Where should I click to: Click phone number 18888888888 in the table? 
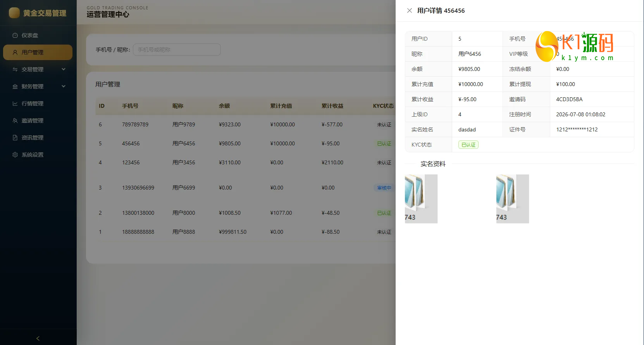[138, 232]
